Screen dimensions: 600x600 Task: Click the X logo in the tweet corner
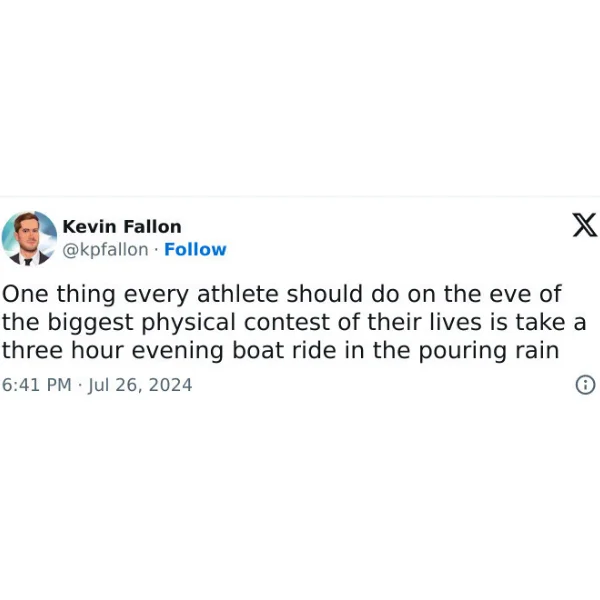click(x=584, y=225)
